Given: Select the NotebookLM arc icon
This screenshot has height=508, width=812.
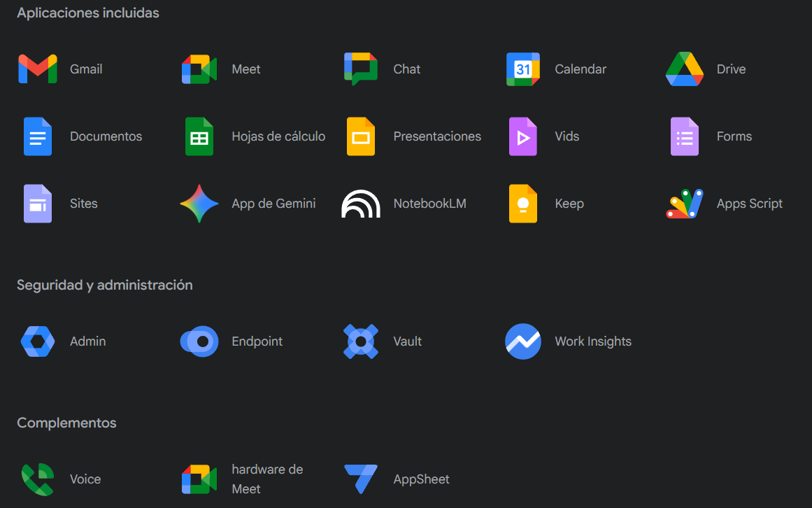Looking at the screenshot, I should (x=360, y=204).
